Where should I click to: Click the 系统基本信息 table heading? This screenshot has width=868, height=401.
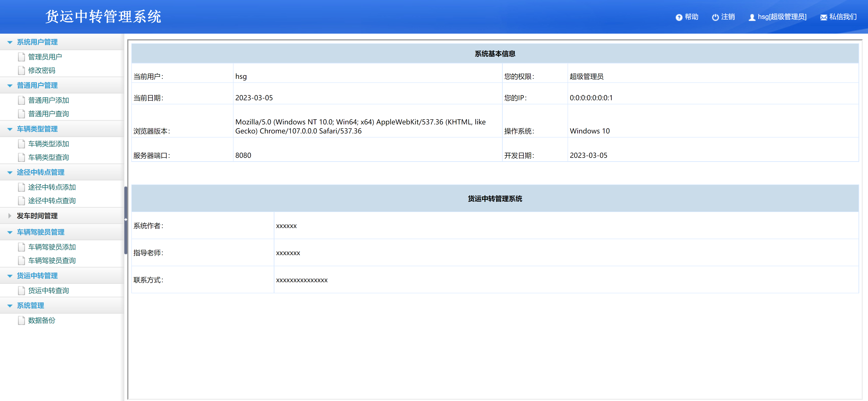point(495,54)
